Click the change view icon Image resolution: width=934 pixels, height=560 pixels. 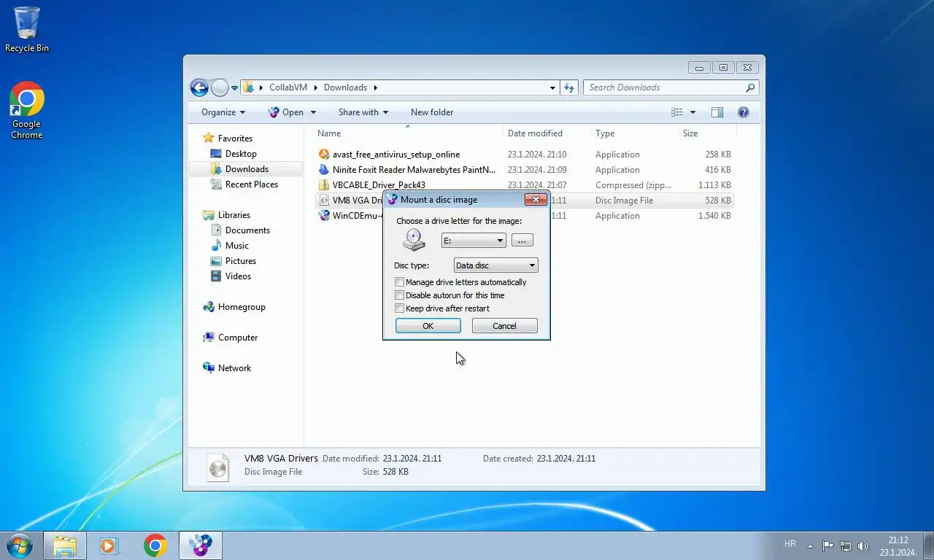[x=677, y=112]
